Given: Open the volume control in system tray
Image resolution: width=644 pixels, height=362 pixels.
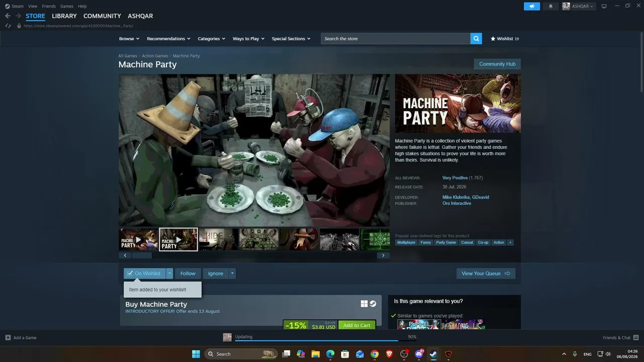Looking at the screenshot, I should 608,354.
